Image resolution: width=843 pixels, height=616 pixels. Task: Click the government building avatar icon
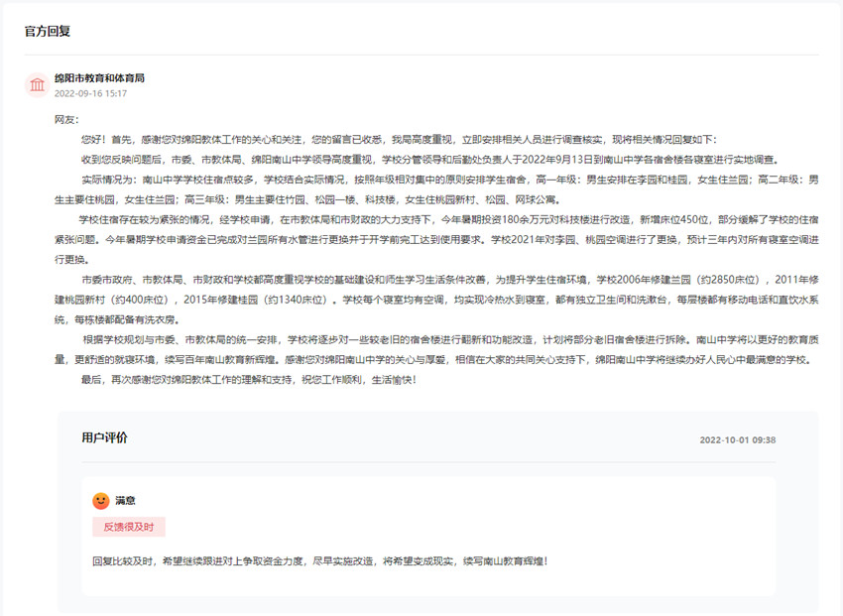38,85
